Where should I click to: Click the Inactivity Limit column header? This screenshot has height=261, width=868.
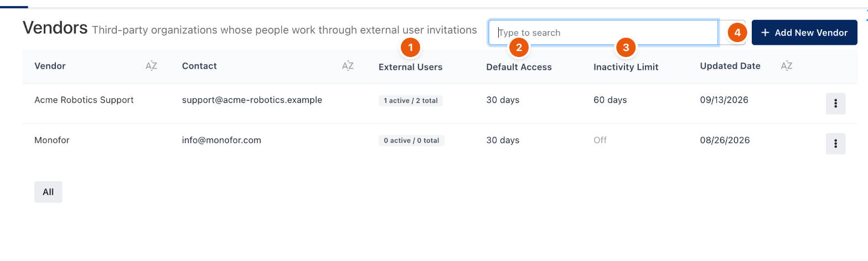tap(626, 67)
